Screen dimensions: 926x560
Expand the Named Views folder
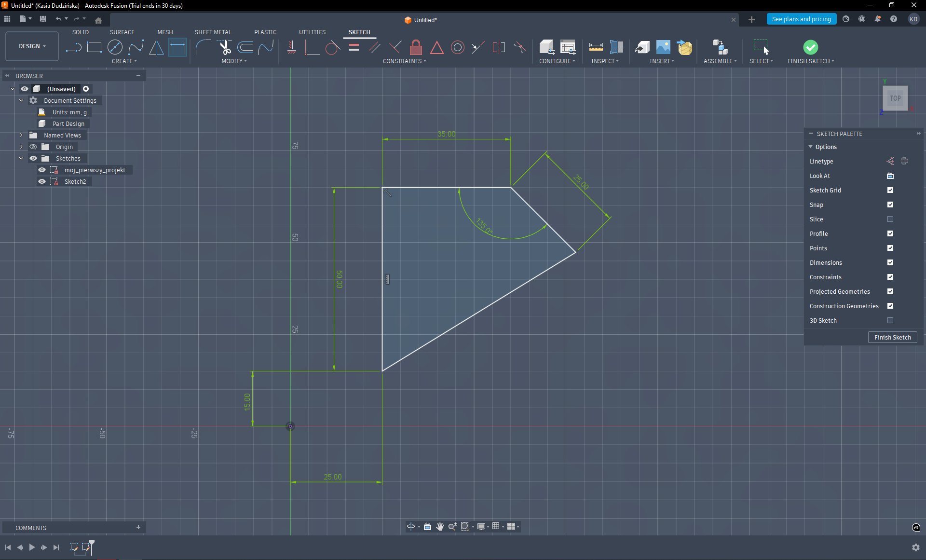click(21, 135)
